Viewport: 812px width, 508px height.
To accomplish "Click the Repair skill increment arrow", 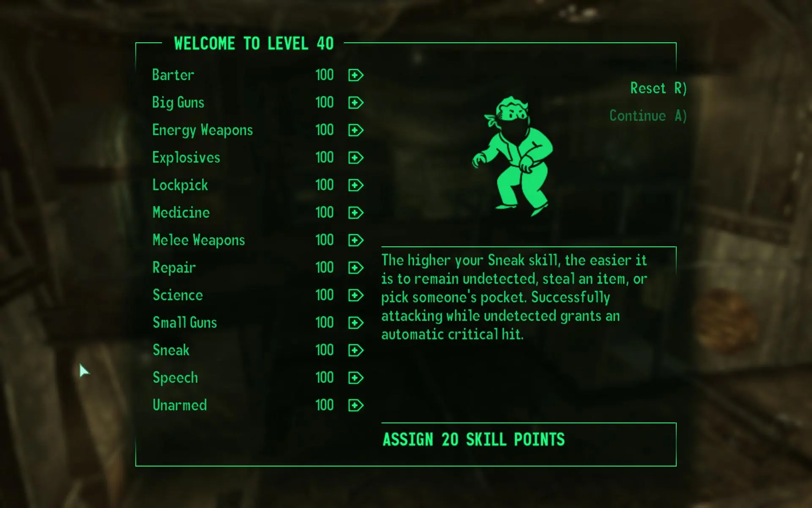I will coord(355,268).
